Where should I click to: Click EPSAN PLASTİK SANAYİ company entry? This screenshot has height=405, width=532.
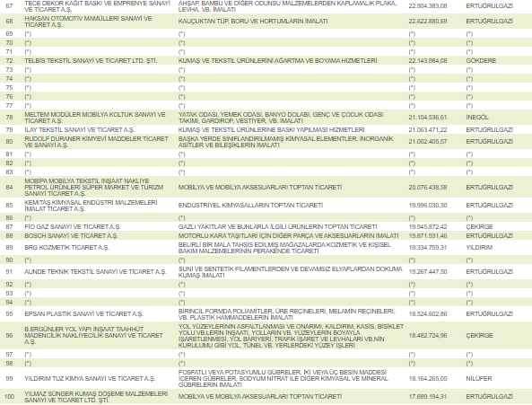(x=83, y=314)
